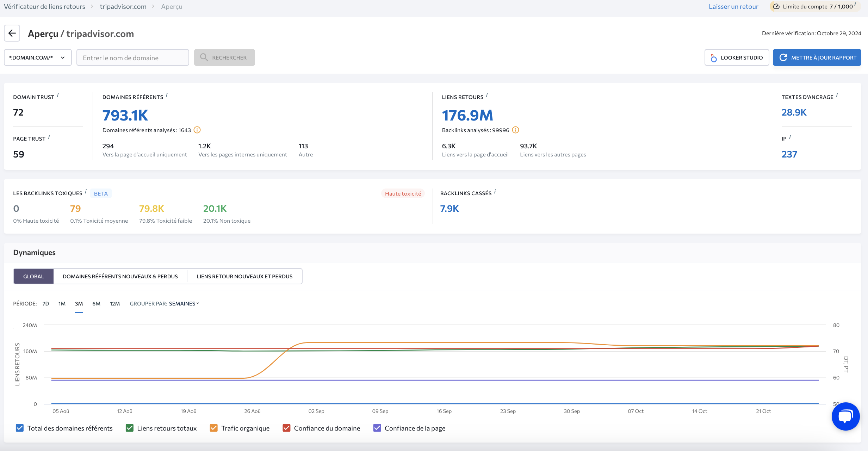Screen dimensions: 868x451
Task: Switch to Liens retour nouveaux et perdus tab
Action: click(244, 276)
